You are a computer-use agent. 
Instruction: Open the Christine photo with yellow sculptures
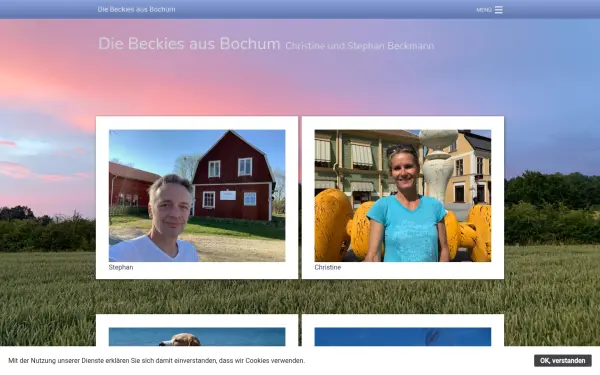(403, 196)
